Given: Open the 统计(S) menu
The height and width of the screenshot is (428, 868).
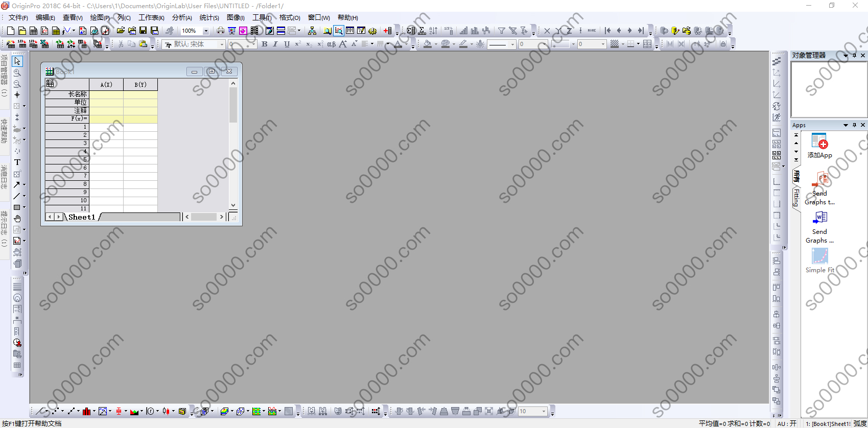Looking at the screenshot, I should pyautogui.click(x=209, y=18).
